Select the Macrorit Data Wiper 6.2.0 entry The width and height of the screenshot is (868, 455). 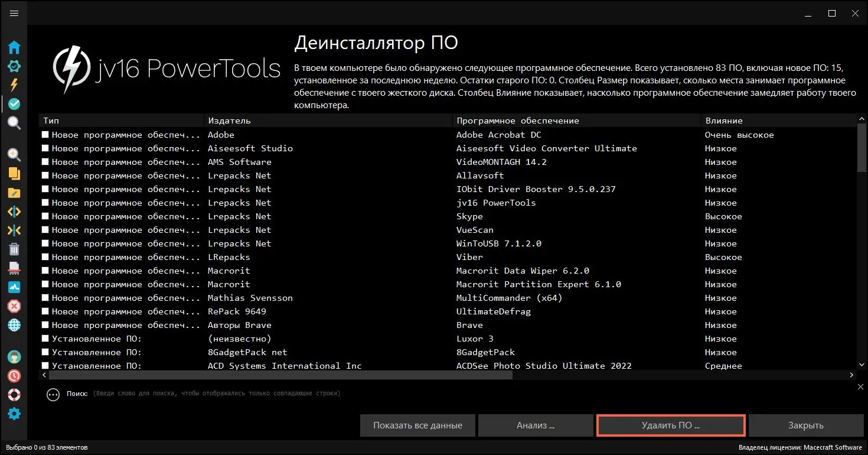(x=523, y=271)
